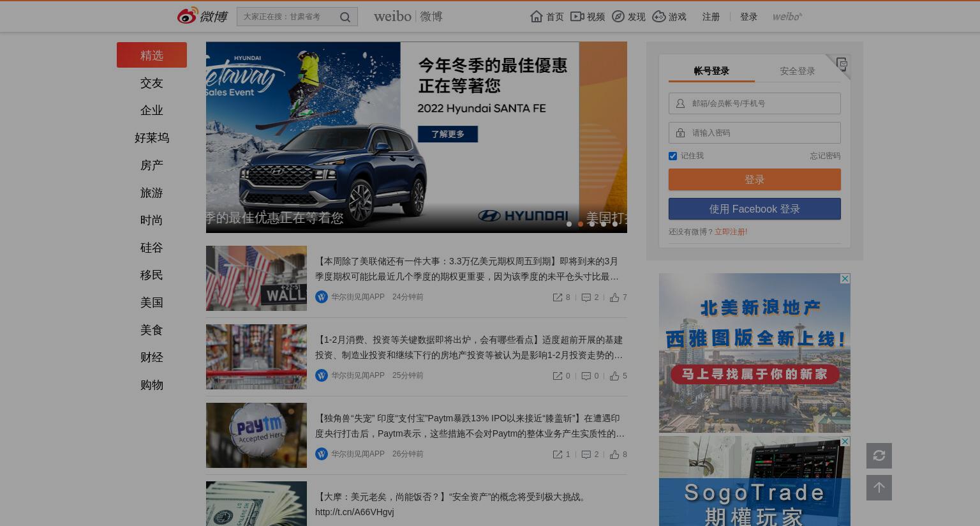Select fourth carousel dot indicator

tap(604, 224)
